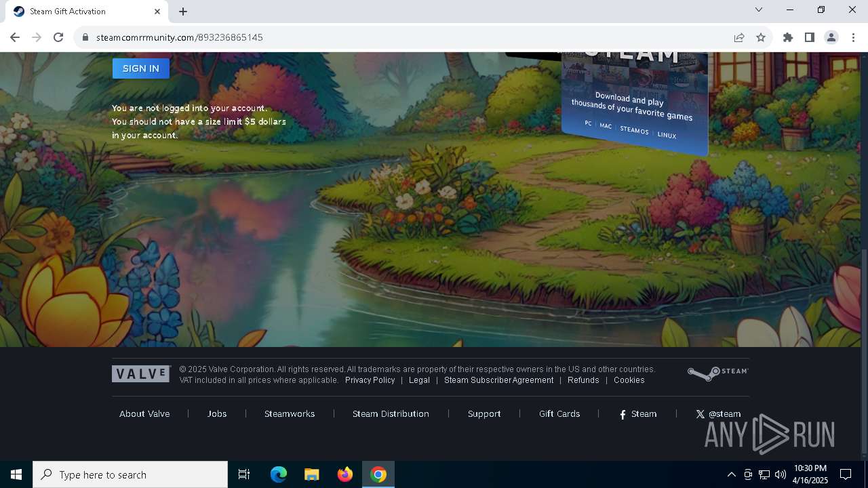
Task: Open the notifications action center icon
Action: [846, 474]
